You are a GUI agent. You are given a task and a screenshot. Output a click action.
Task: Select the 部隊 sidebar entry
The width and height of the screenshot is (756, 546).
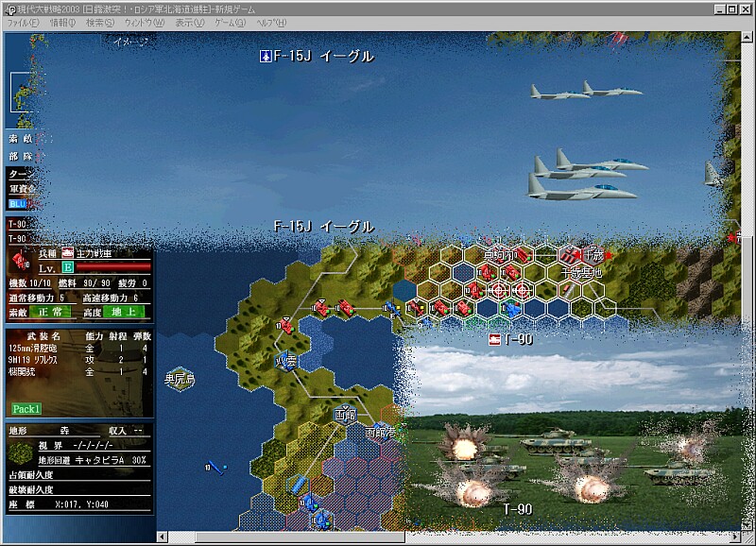[21, 156]
